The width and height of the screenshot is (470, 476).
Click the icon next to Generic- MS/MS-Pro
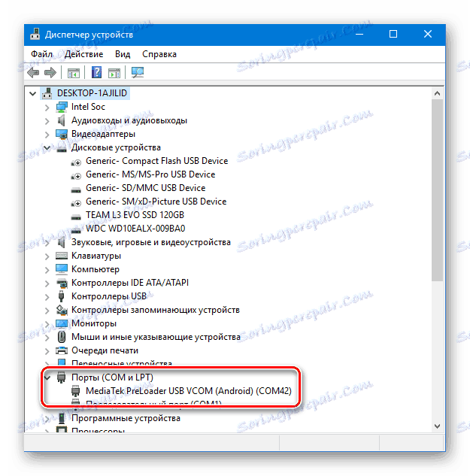[76, 175]
